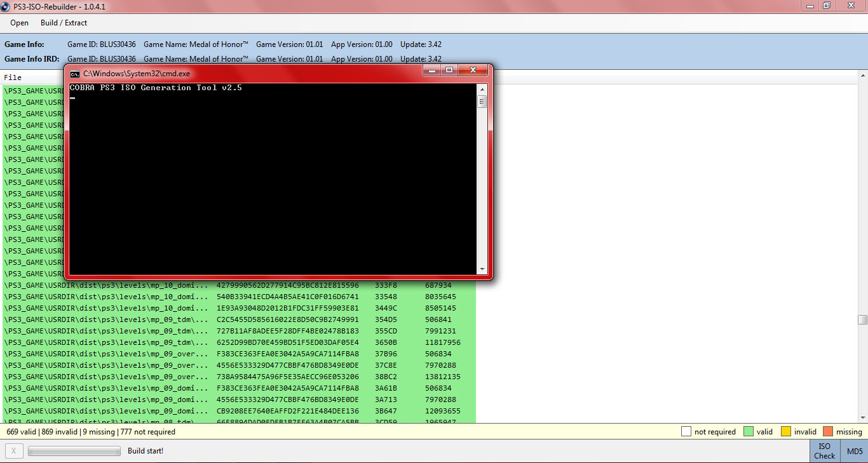Viewport: 868px width, 463px height.
Task: Click the console scrollbar down arrow
Action: click(482, 269)
